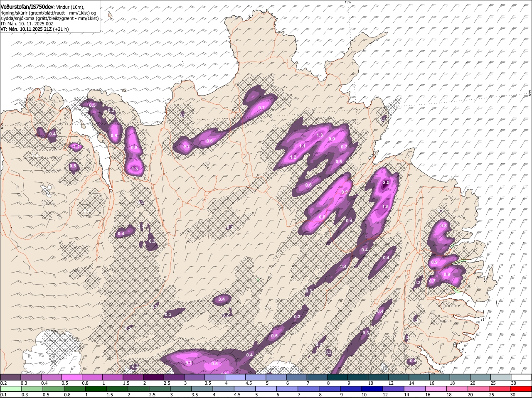Select upper legend swatch between 12 and 14
Viewport: 532px width, 398px height.
coord(399,377)
